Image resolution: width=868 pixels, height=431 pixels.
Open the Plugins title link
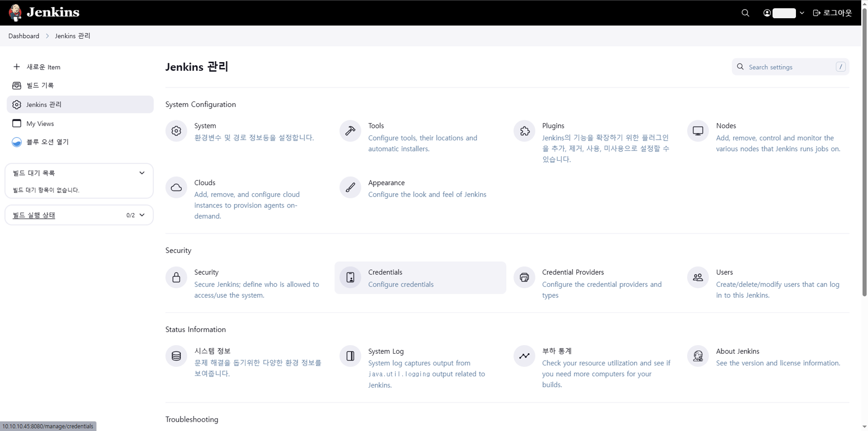point(553,125)
